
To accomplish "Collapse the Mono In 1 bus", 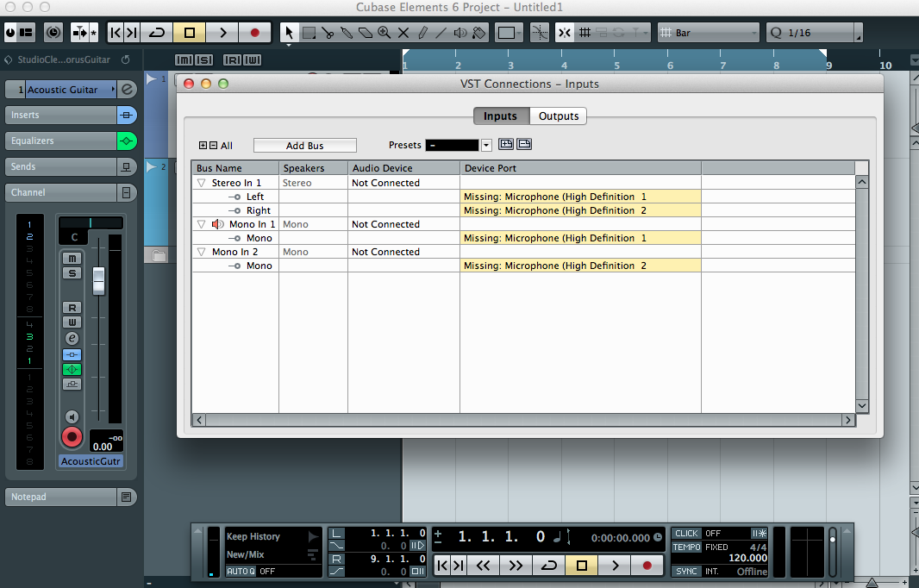I will [x=202, y=224].
